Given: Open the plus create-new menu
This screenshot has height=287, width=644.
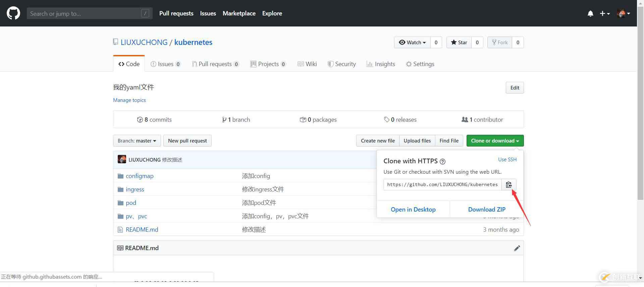Looking at the screenshot, I should point(604,13).
